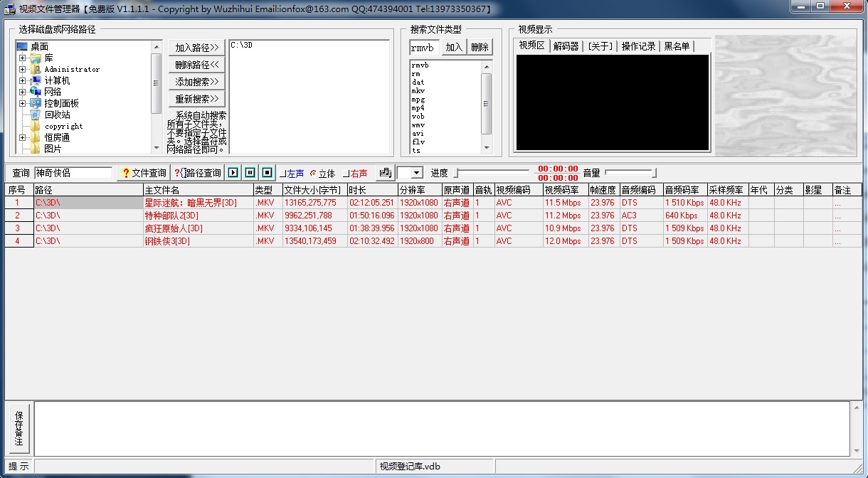Click the icon button left of the small dropdown
This screenshot has height=478, width=868.
click(x=385, y=173)
